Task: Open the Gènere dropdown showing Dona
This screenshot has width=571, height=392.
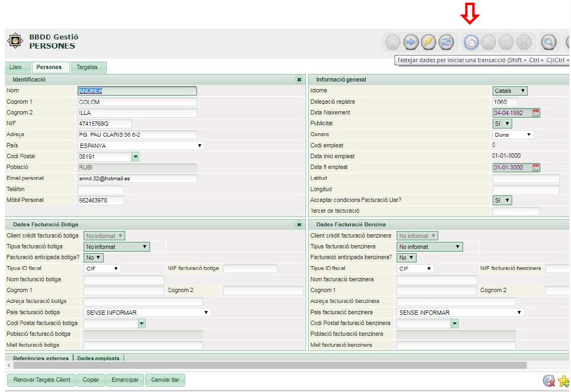Action: click(x=513, y=134)
